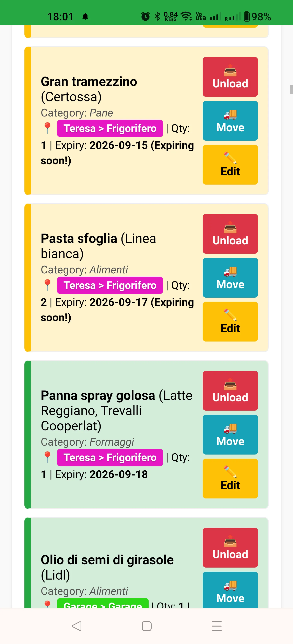Edit the Pasta sfoglia entry
The height and width of the screenshot is (644, 293).
[230, 322]
